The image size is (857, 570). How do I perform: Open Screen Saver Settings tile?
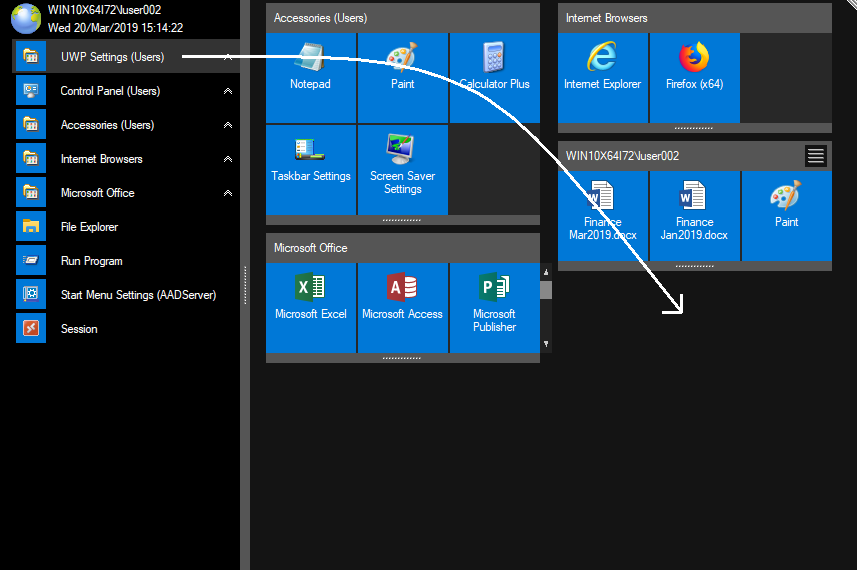(402, 169)
